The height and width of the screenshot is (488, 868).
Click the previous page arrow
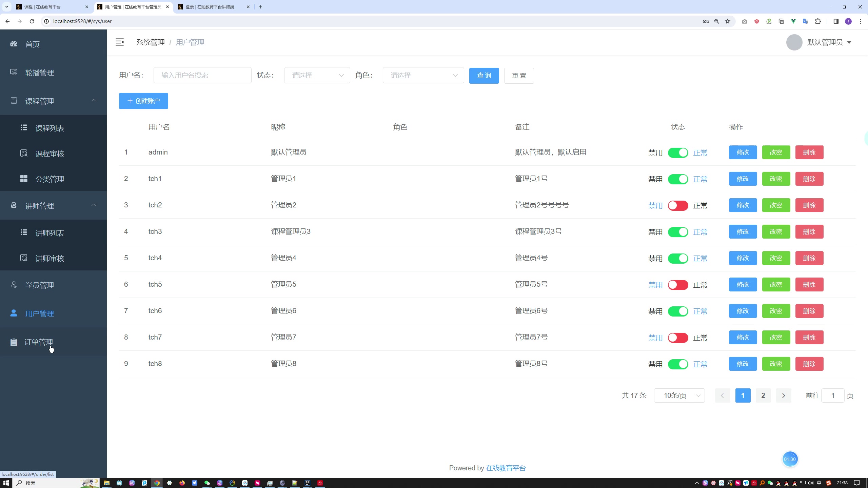tap(723, 395)
